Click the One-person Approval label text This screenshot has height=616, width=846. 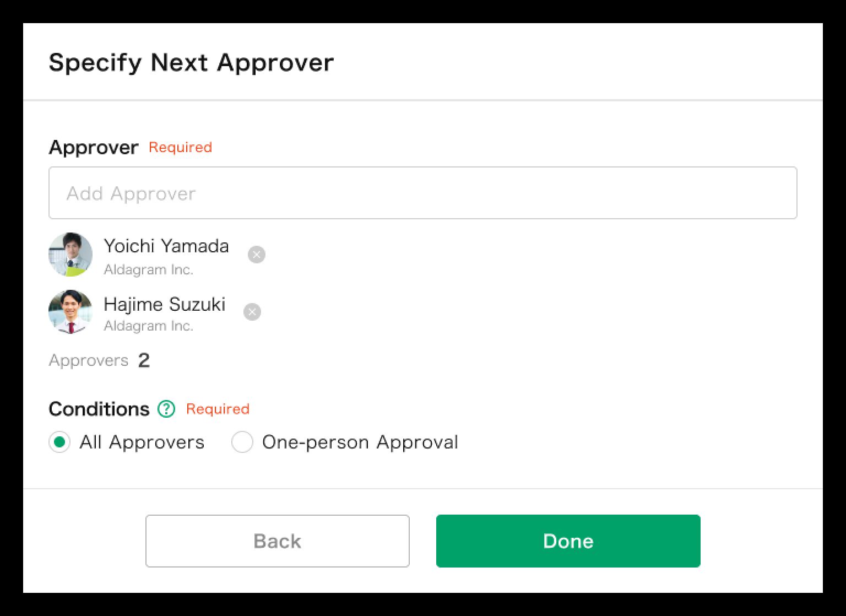pyautogui.click(x=360, y=442)
